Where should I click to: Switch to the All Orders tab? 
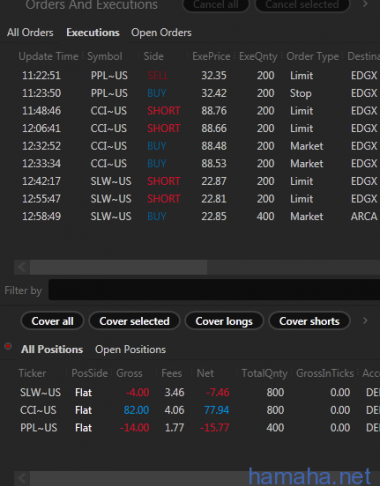click(30, 33)
